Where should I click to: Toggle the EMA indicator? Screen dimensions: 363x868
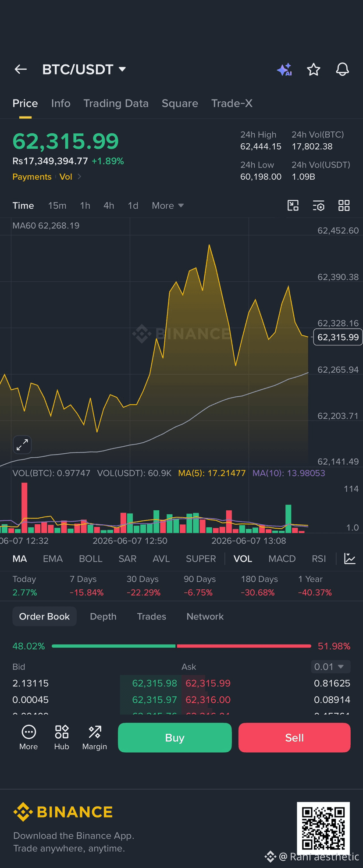(53, 559)
